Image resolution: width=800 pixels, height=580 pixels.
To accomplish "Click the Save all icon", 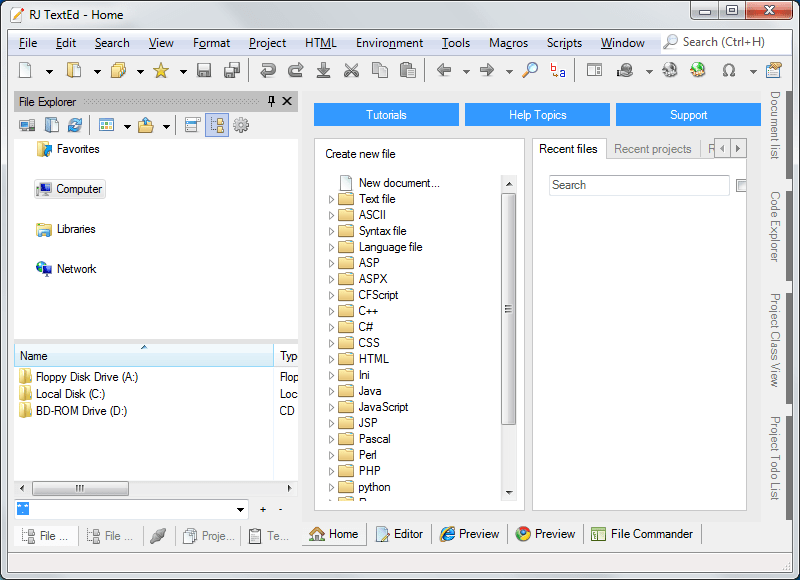I will coord(232,70).
